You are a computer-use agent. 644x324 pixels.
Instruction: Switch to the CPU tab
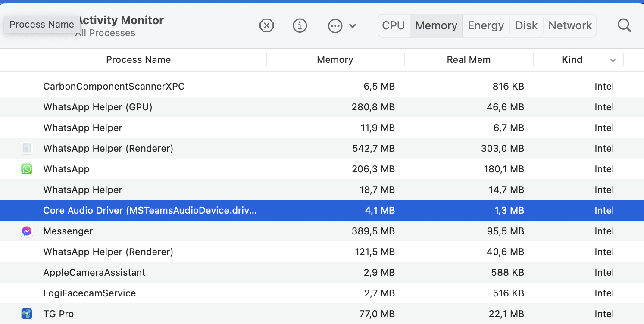click(393, 26)
